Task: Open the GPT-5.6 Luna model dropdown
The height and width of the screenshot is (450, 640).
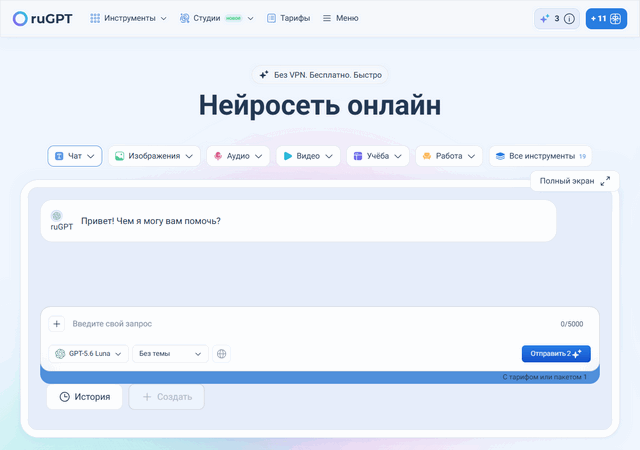Action: (89, 354)
